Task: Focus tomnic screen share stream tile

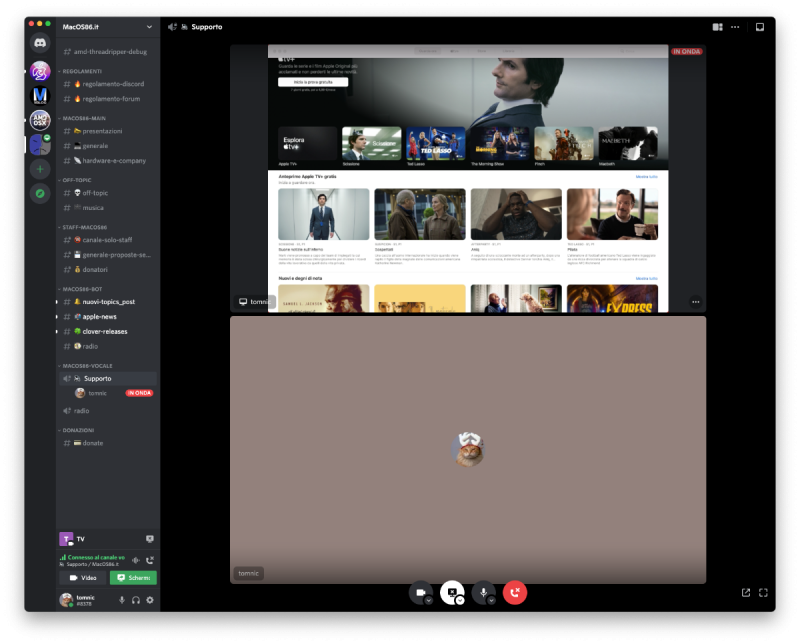Action: [x=468, y=179]
